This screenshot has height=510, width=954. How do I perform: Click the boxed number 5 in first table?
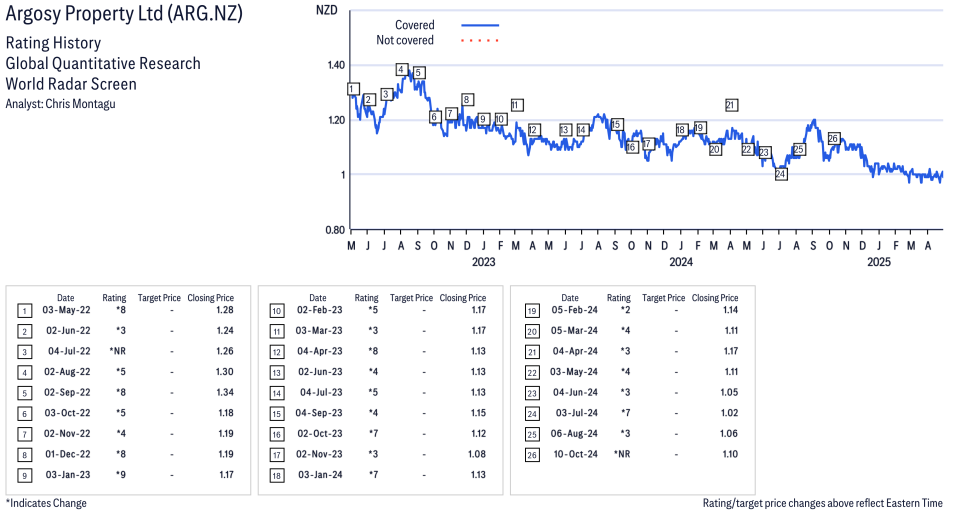click(x=24, y=394)
